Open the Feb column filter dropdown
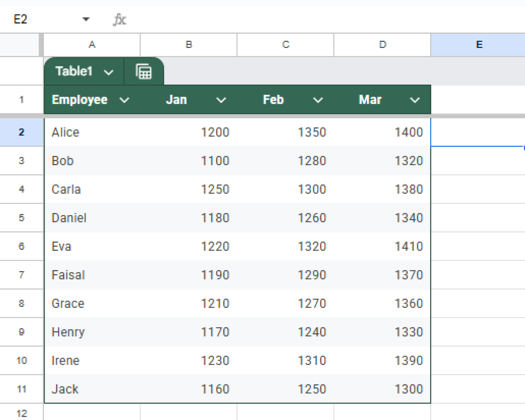This screenshot has height=420, width=525. (x=318, y=100)
